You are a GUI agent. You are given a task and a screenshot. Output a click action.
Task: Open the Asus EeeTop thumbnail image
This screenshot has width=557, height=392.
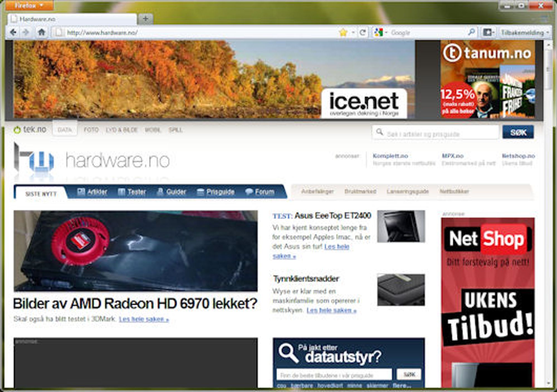[401, 226]
